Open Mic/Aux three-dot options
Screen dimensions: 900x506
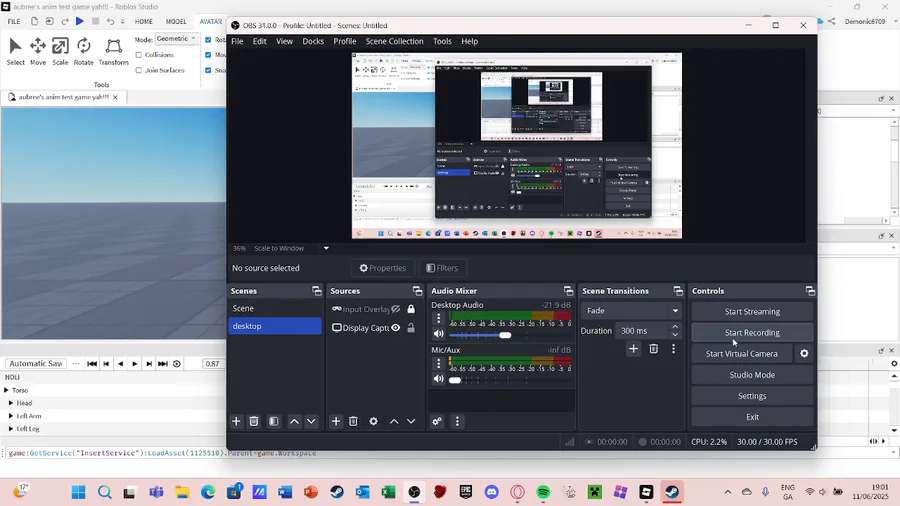click(x=439, y=363)
